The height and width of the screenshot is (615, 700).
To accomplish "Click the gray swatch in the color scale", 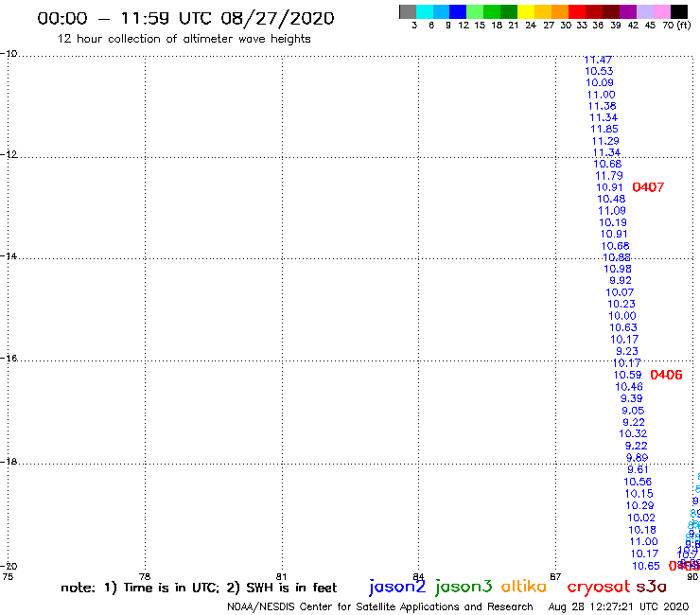I will pos(408,11).
